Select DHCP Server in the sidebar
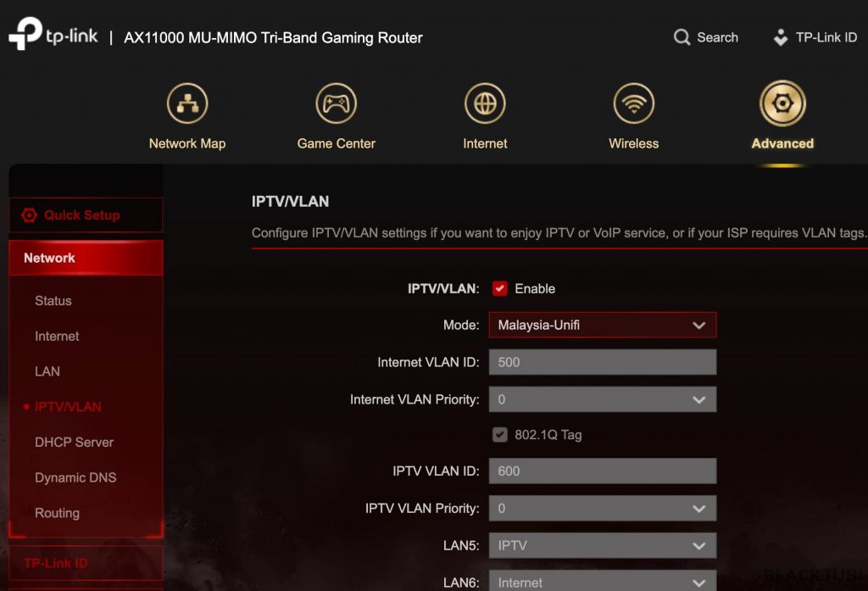This screenshot has width=868, height=591. (x=75, y=442)
